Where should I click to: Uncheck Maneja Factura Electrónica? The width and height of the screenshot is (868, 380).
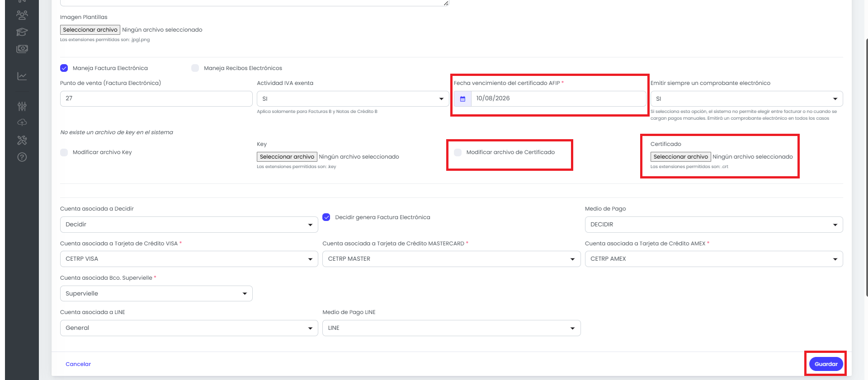pyautogui.click(x=64, y=68)
